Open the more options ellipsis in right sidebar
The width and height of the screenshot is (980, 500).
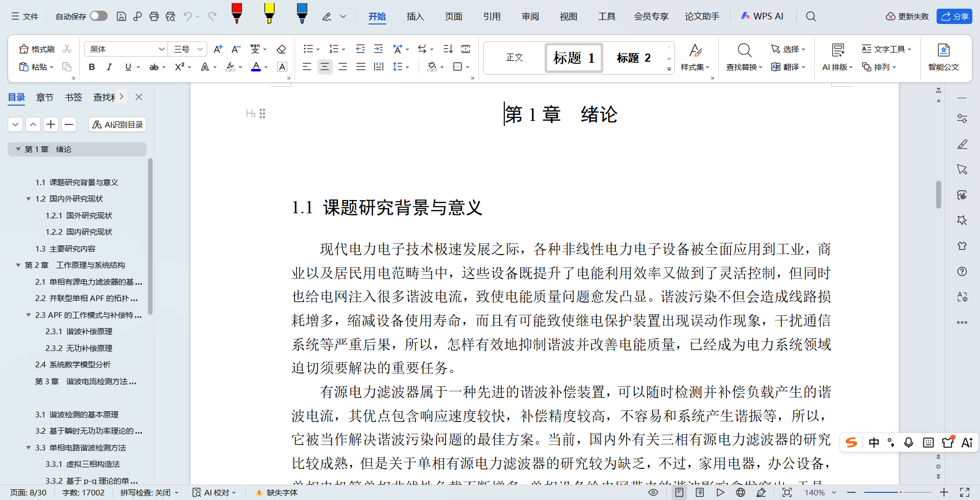962,322
